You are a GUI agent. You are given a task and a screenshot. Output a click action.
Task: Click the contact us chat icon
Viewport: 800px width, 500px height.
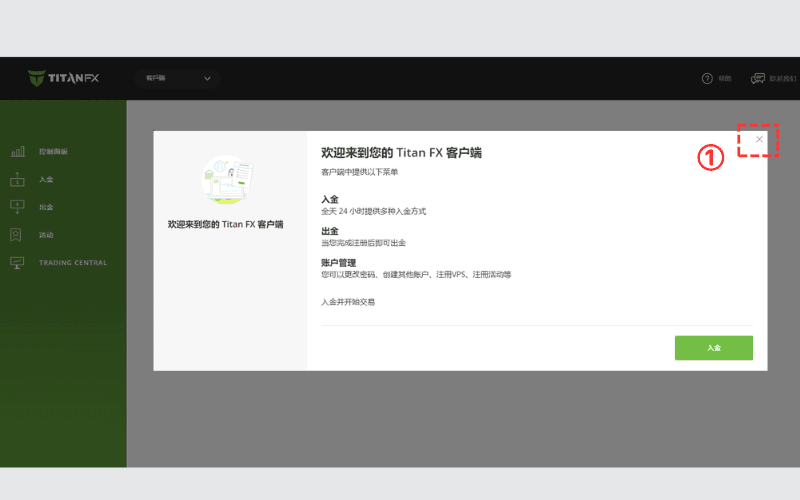point(758,79)
